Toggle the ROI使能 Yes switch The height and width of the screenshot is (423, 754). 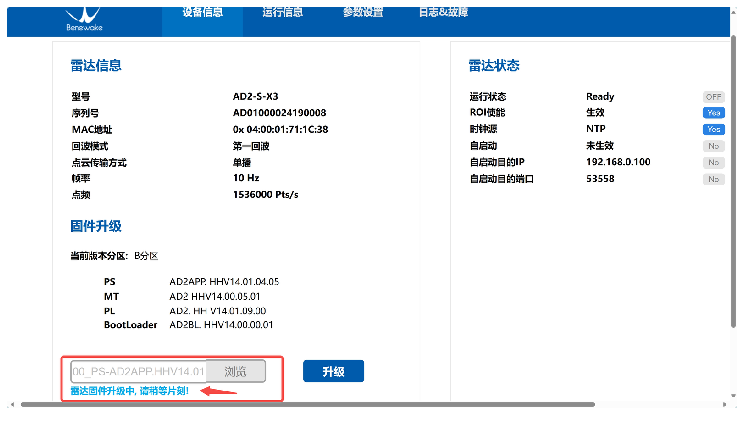tap(714, 113)
